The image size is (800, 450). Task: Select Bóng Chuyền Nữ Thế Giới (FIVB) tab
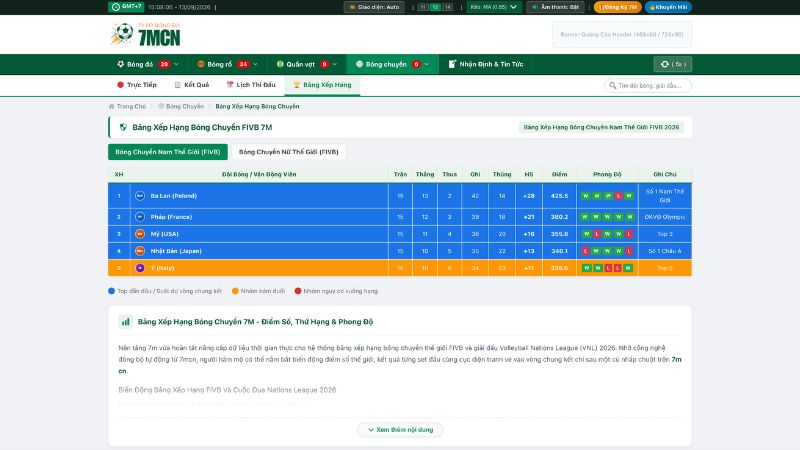288,152
